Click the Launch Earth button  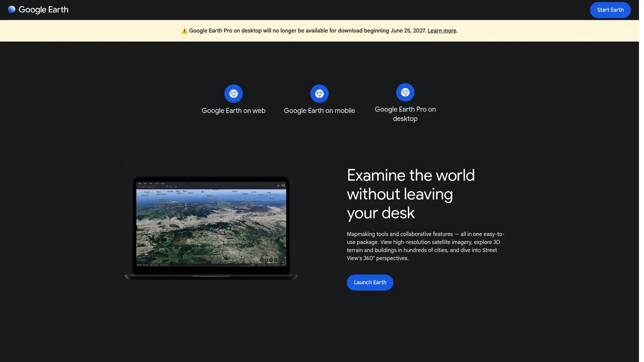coord(370,282)
